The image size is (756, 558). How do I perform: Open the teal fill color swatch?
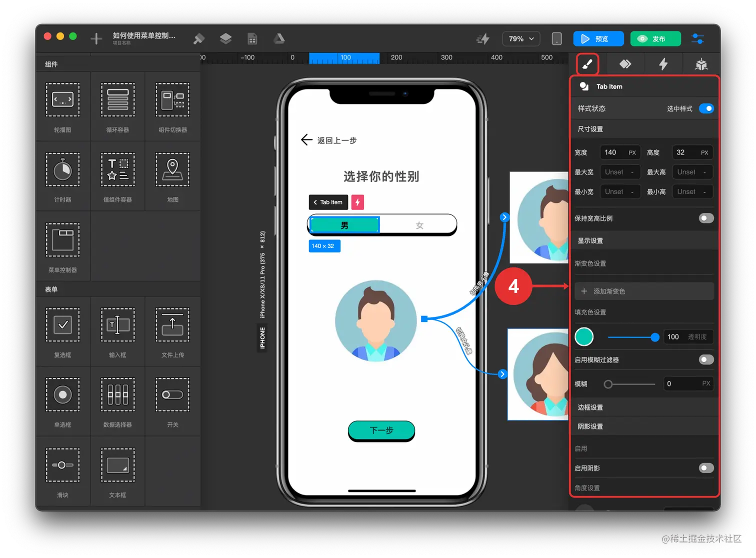(584, 337)
